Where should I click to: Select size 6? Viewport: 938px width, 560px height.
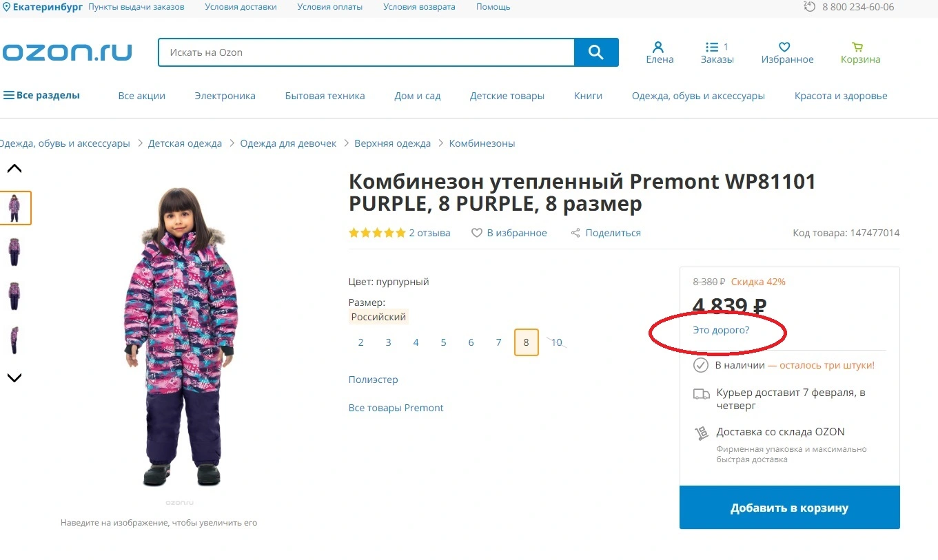(471, 342)
